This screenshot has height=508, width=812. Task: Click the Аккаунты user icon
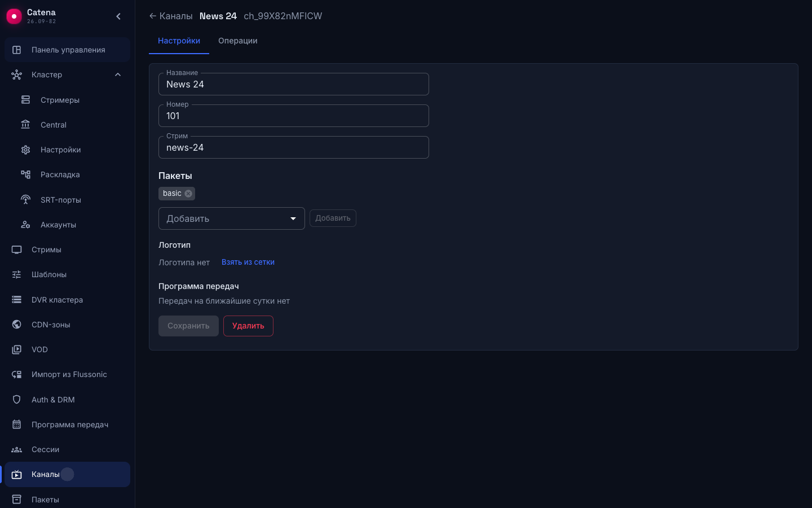pyautogui.click(x=26, y=225)
